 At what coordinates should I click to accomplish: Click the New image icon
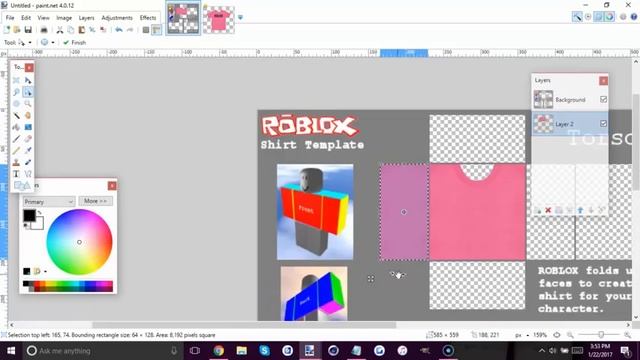(7, 30)
